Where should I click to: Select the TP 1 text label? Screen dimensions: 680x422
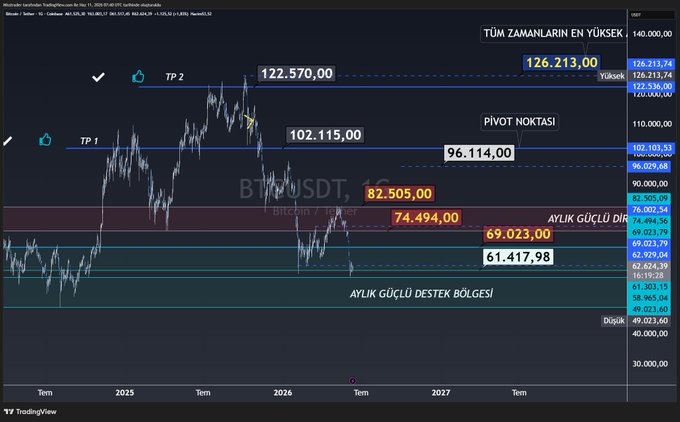(x=89, y=141)
